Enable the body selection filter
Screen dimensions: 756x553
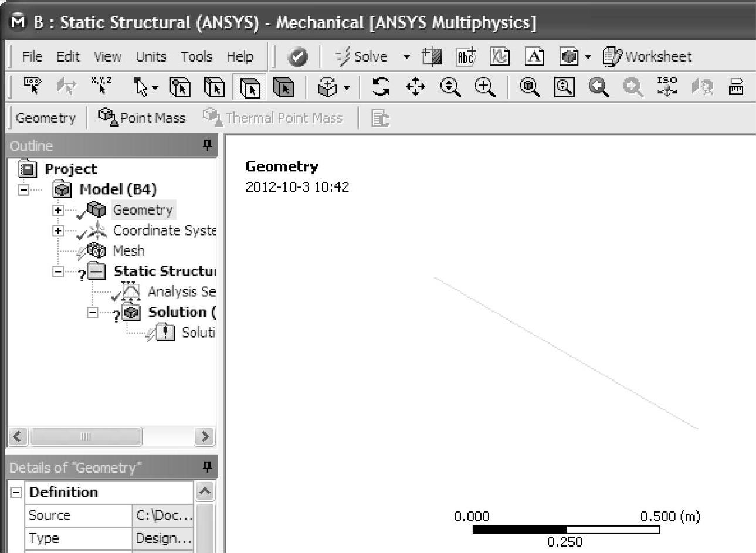pyautogui.click(x=284, y=88)
